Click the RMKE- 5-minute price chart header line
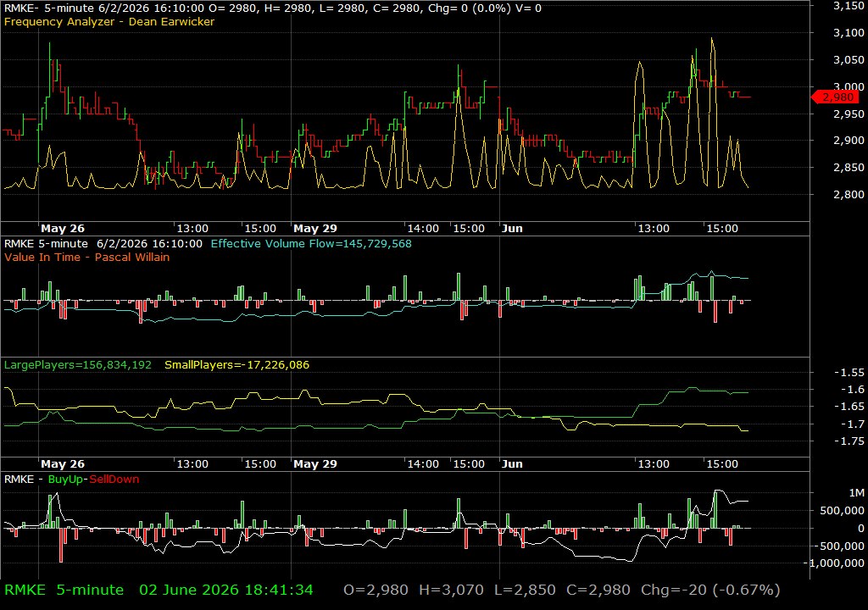This screenshot has height=610, width=868. point(272,8)
